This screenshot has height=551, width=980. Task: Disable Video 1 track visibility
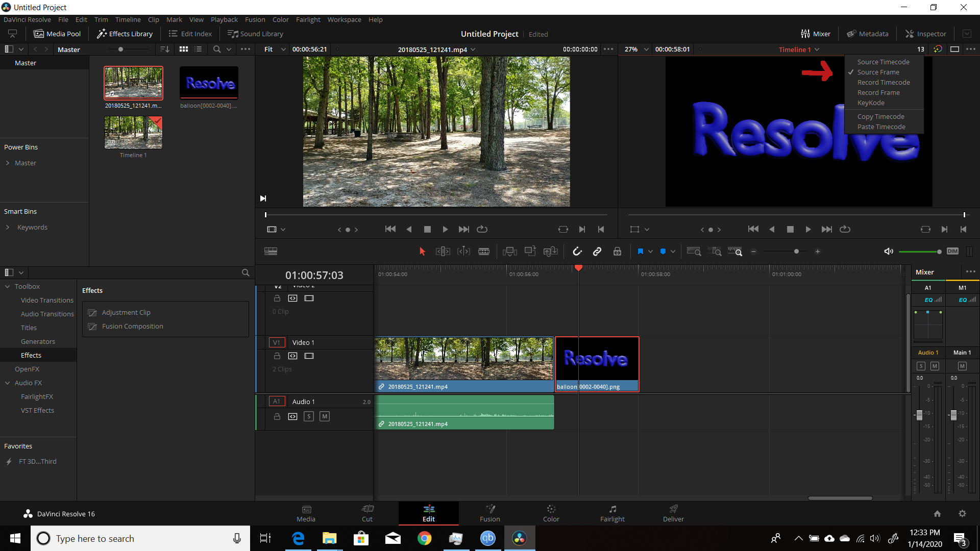point(309,356)
